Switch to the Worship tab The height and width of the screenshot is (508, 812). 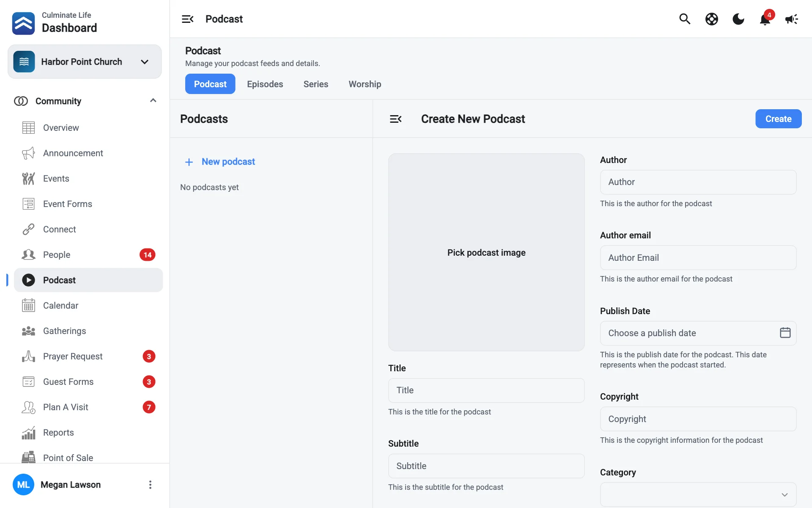[x=365, y=84]
